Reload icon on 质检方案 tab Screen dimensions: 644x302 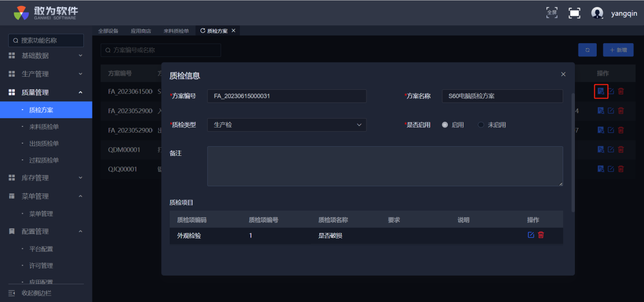point(203,31)
